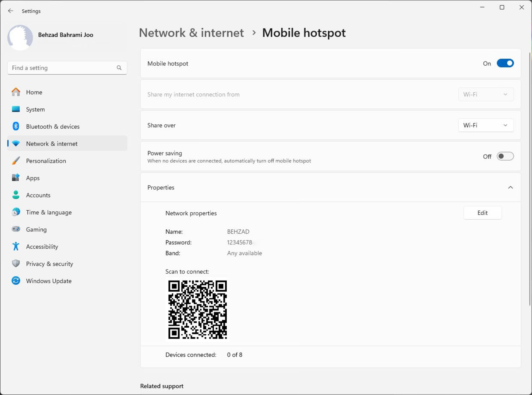The width and height of the screenshot is (532, 395).
Task: Select Accessibility in the sidebar
Action: tap(67, 246)
